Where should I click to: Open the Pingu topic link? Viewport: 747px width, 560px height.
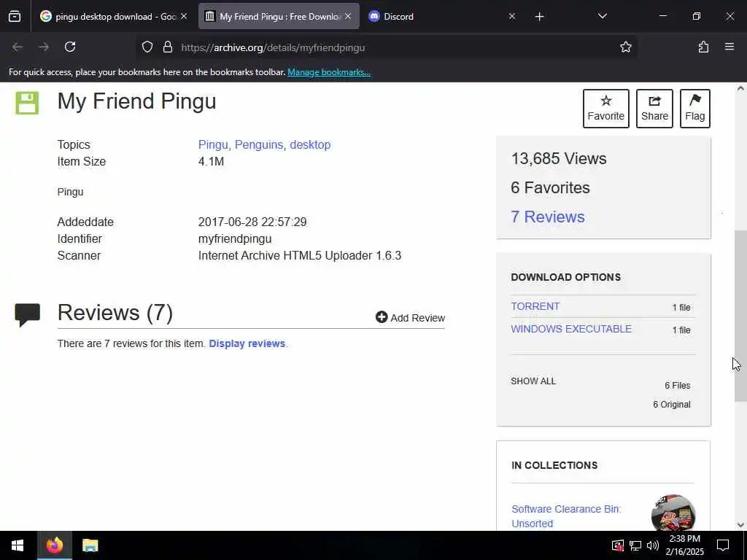click(213, 145)
